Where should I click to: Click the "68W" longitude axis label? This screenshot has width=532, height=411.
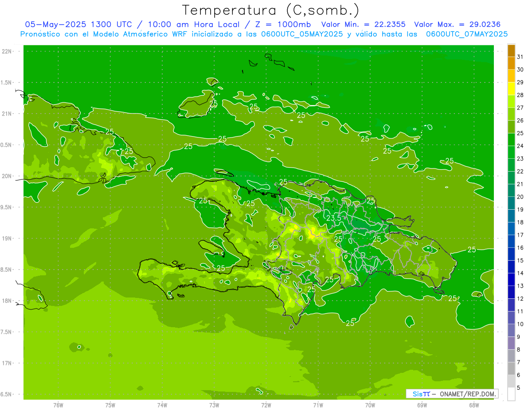pyautogui.click(x=474, y=405)
